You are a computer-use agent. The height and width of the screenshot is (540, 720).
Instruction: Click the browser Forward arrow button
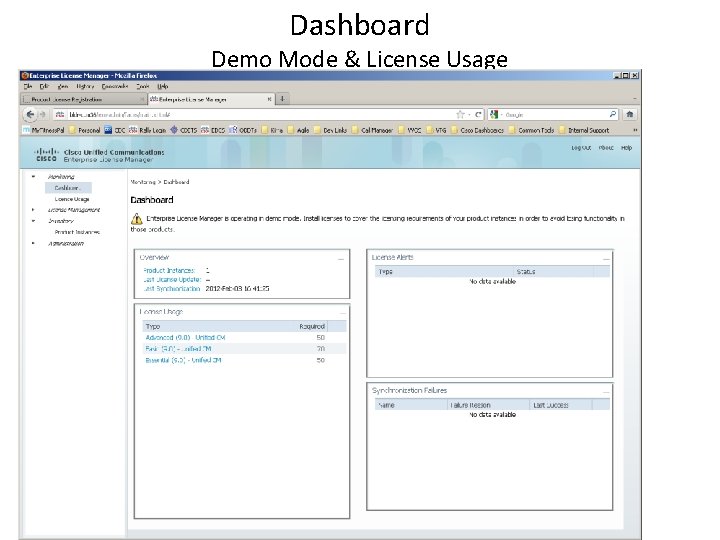pos(43,114)
